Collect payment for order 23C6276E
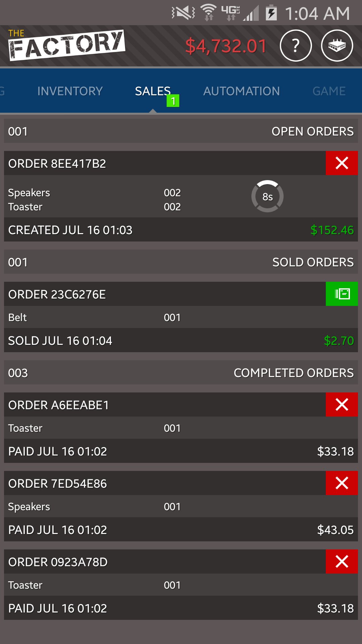Screen dimensions: 362x644 342,294
